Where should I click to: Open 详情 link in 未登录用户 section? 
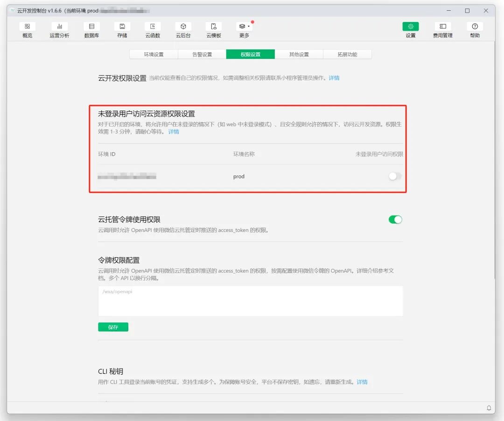click(174, 132)
